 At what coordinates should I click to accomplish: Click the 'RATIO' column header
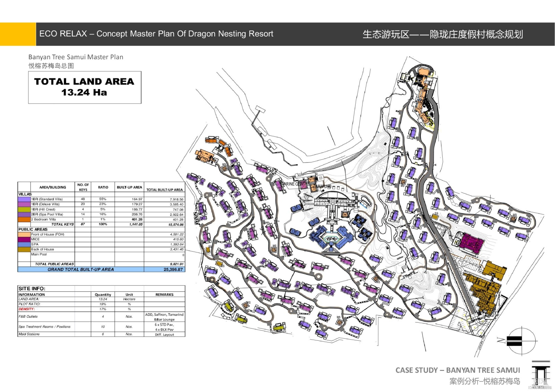(103, 187)
